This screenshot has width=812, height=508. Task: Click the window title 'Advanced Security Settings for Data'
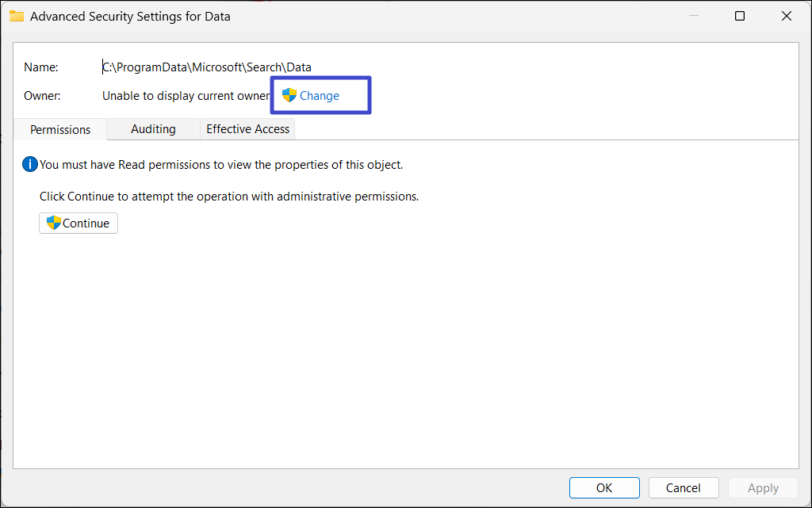point(130,16)
